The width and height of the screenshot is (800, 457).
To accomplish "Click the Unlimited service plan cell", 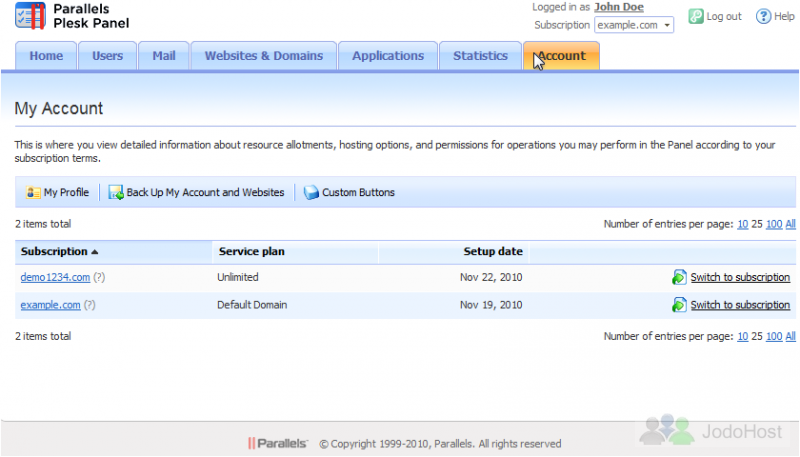I will click(238, 277).
